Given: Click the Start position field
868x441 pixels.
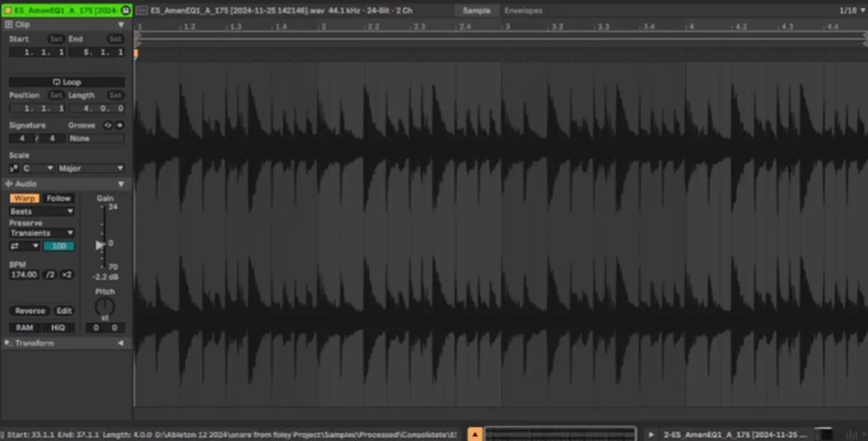Looking at the screenshot, I should coord(37,52).
